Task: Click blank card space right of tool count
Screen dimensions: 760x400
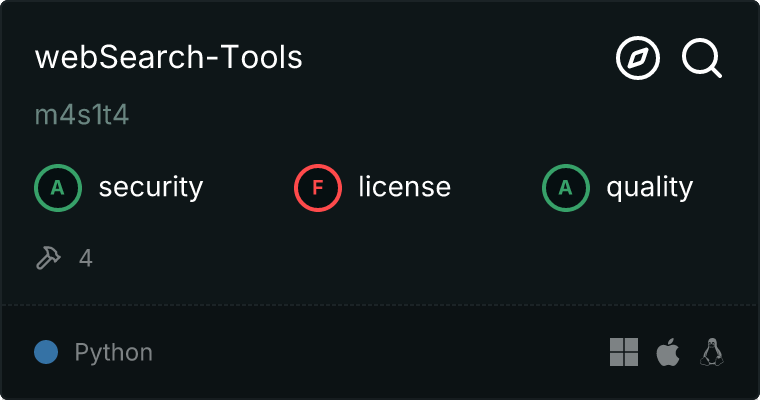Action: tap(400, 259)
